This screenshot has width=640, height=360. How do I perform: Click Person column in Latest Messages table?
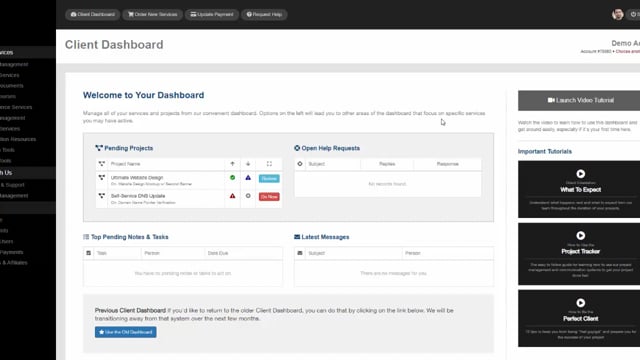[x=413, y=253]
